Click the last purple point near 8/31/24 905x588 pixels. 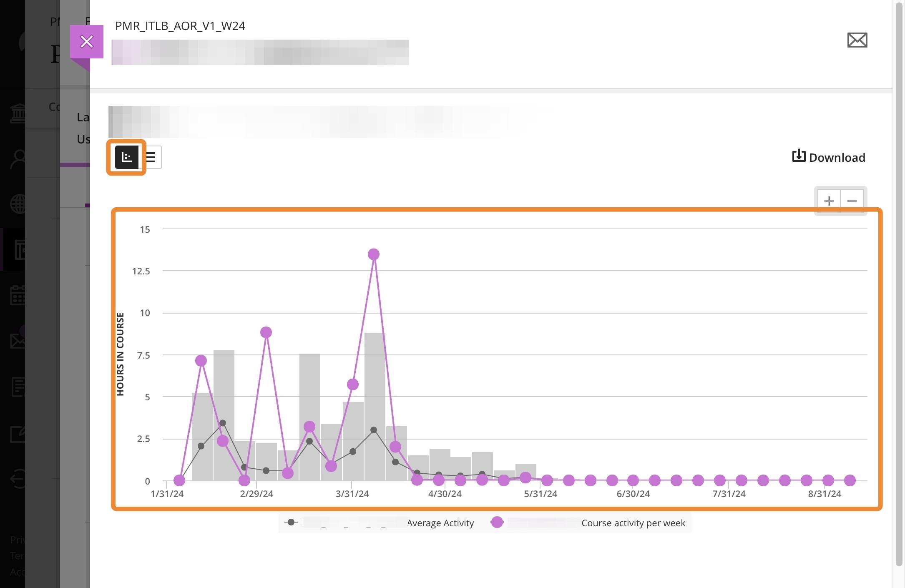850,480
